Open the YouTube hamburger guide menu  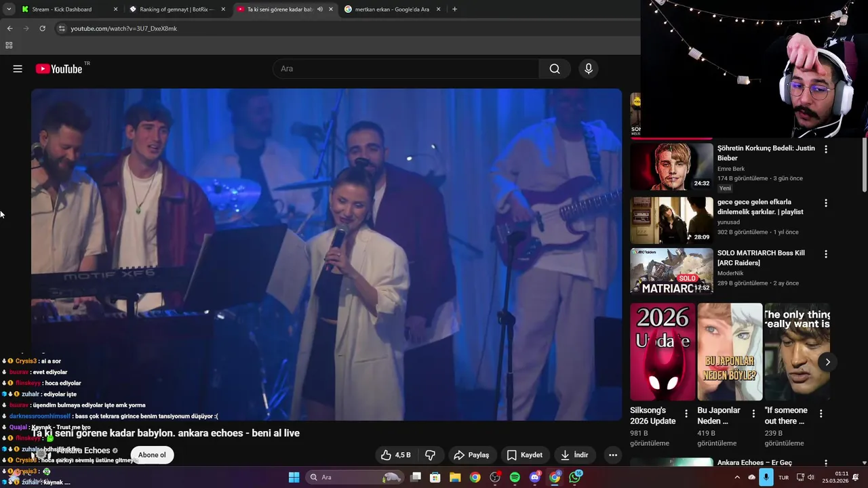18,68
